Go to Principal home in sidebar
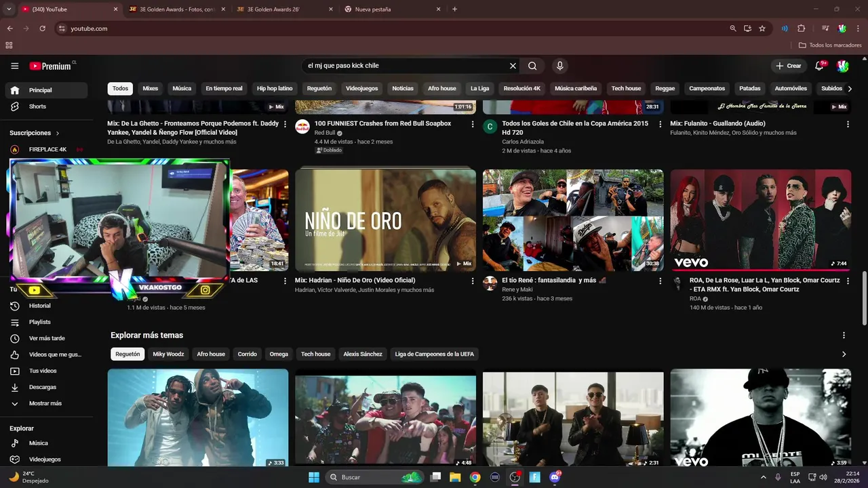Viewport: 868px width, 488px height. coord(46,90)
